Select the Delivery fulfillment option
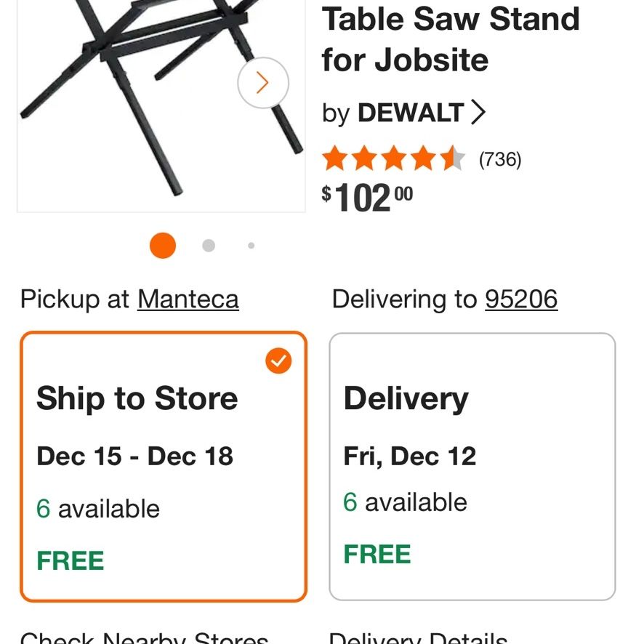The width and height of the screenshot is (644, 644). 472,467
